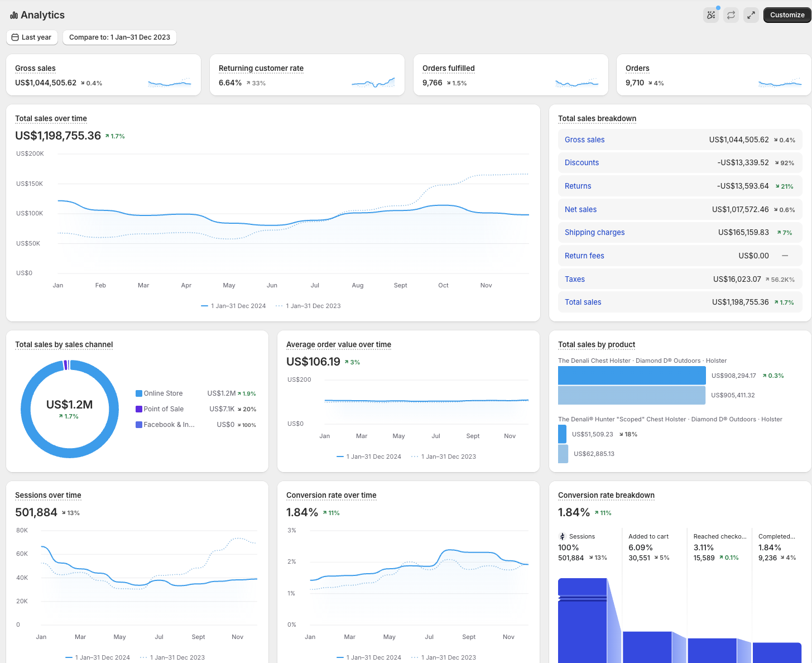Viewport: 812px width, 663px height.
Task: Select the Taxes breakdown row
Action: tap(680, 279)
